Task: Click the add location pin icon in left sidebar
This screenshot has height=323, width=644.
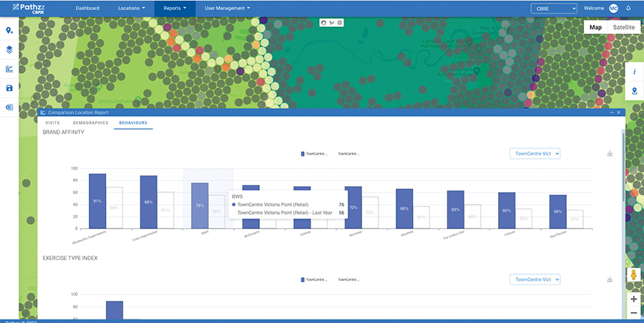Action: pyautogui.click(x=9, y=31)
